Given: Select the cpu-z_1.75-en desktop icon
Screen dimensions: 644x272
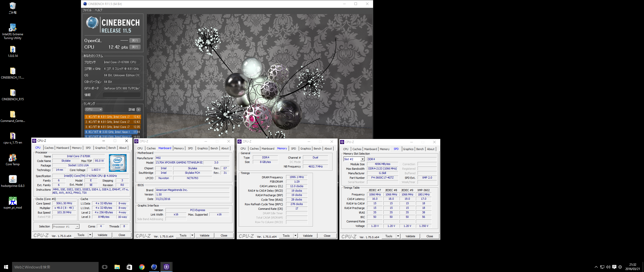Looking at the screenshot, I should coord(13,138).
